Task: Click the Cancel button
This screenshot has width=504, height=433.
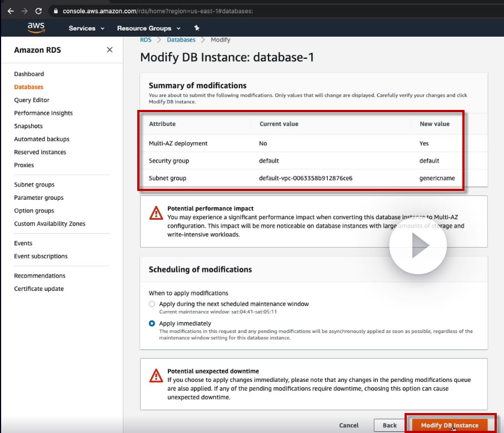Action: pos(349,425)
